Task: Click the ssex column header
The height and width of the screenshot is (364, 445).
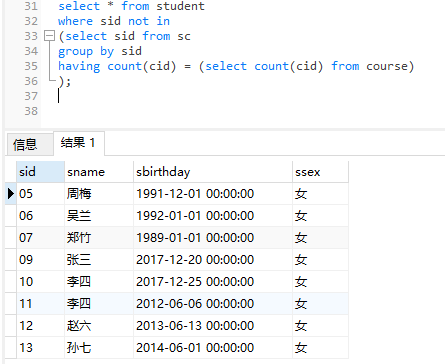Action: tap(320, 172)
